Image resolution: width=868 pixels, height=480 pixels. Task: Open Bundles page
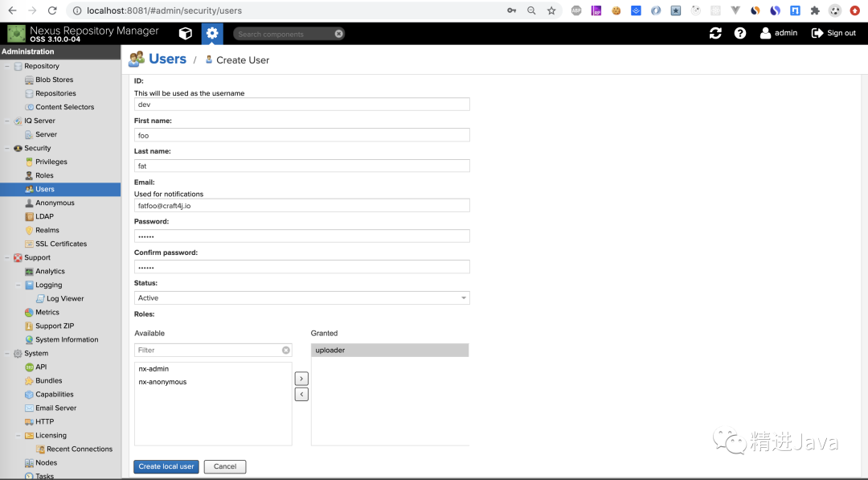(x=49, y=381)
